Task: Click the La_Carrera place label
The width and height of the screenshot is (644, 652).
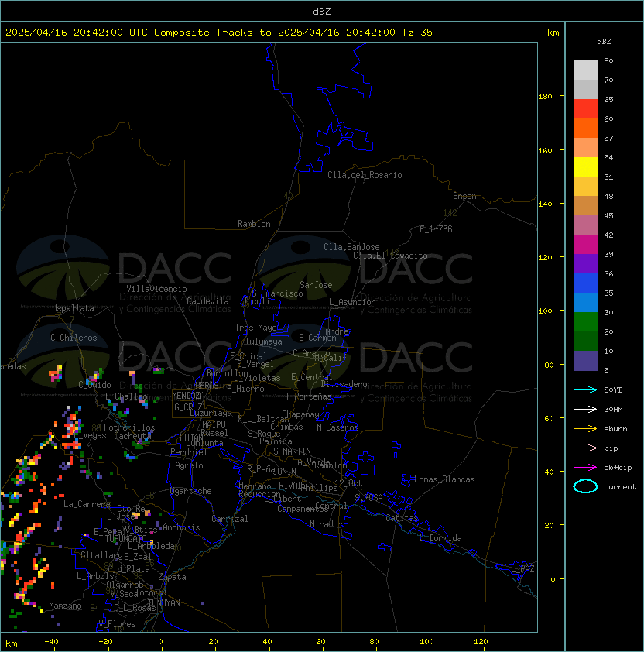Action: click(87, 504)
